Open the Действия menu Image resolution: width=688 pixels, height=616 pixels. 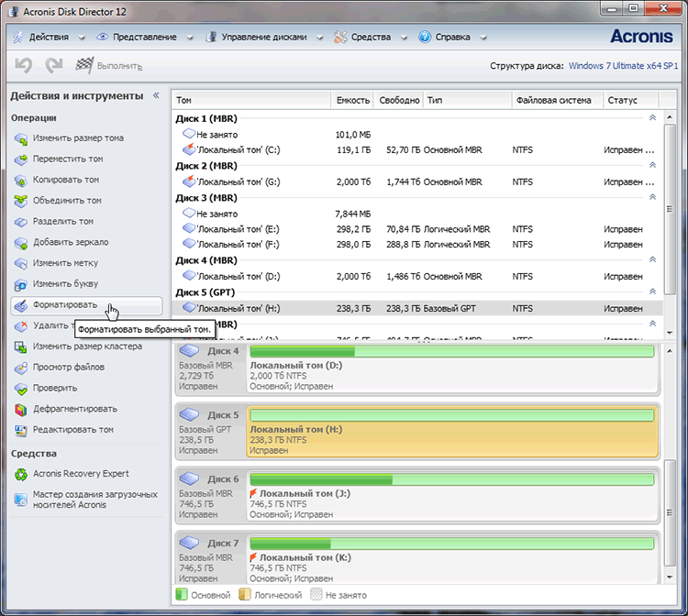(x=49, y=38)
